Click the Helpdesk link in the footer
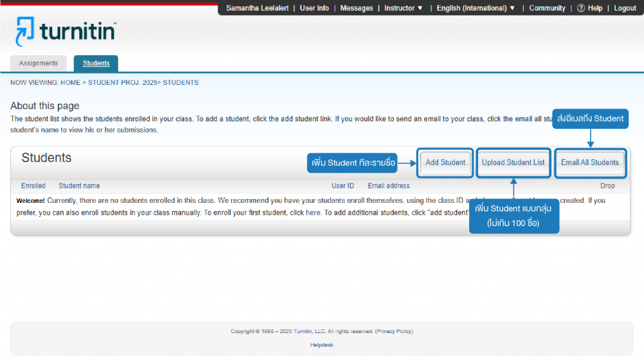644x360 pixels. 321,345
